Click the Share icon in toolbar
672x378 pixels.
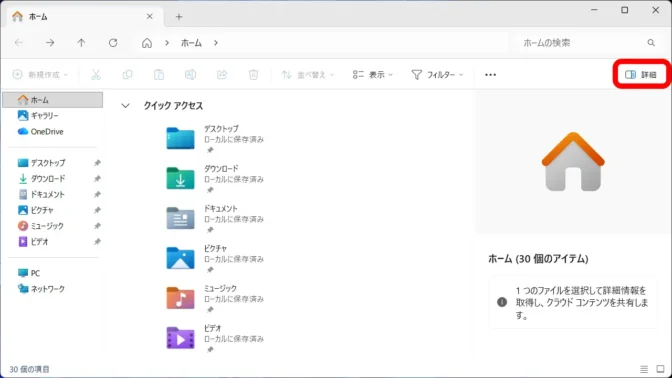pyautogui.click(x=222, y=75)
